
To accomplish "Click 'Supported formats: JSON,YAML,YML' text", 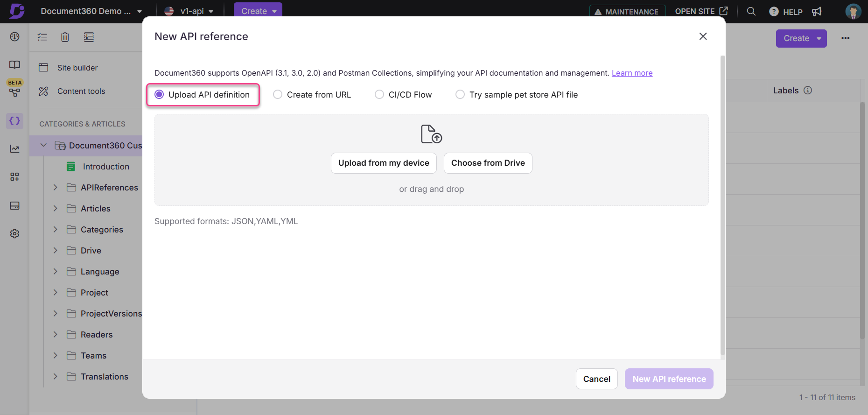I will 226,221.
